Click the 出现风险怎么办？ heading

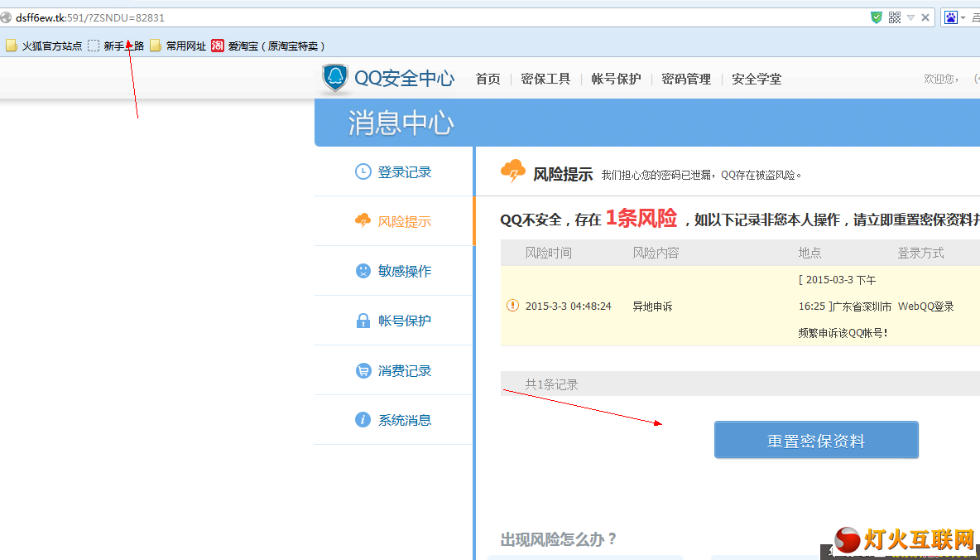point(559,538)
